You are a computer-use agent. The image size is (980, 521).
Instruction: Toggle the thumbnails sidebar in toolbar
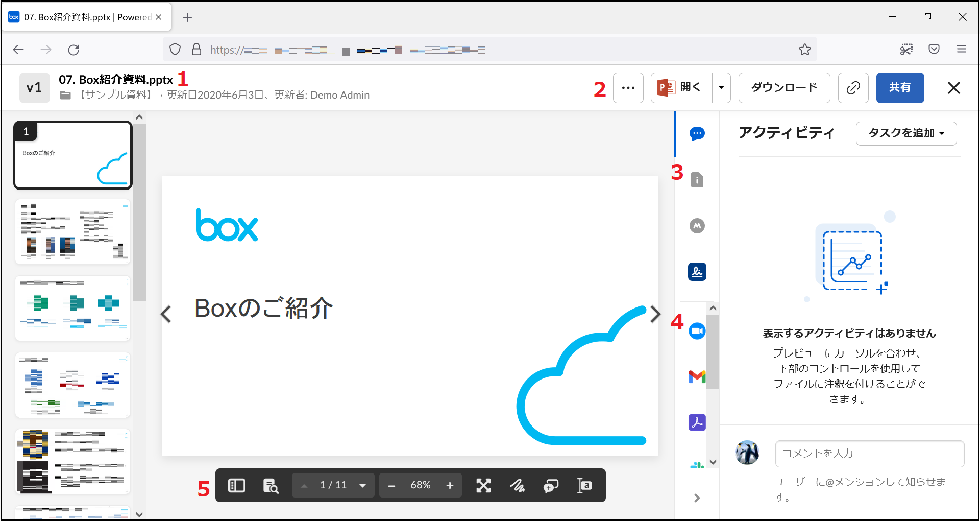pyautogui.click(x=236, y=485)
